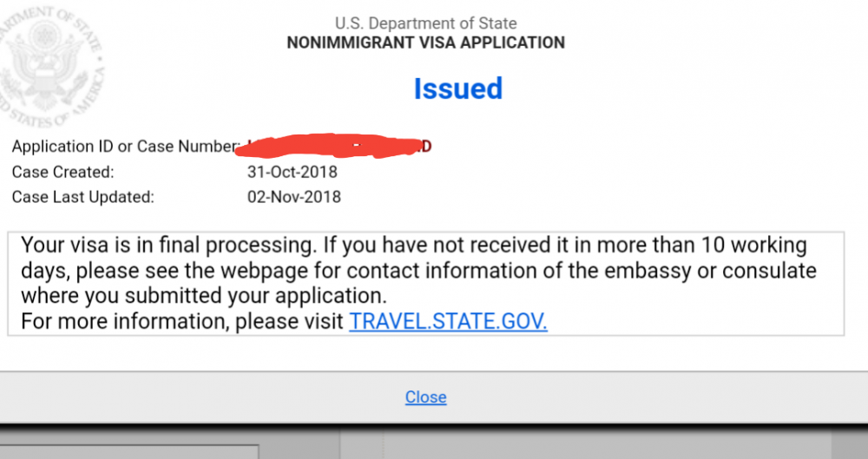The height and width of the screenshot is (459, 868).
Task: Click the Case Last Updated label
Action: (x=83, y=197)
